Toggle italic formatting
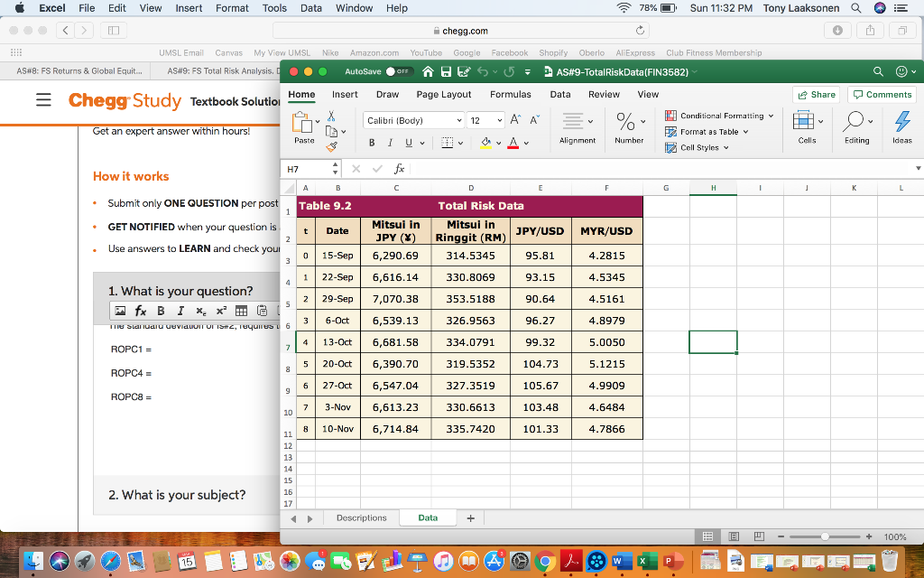Screen dimensions: 924x578 pos(391,143)
